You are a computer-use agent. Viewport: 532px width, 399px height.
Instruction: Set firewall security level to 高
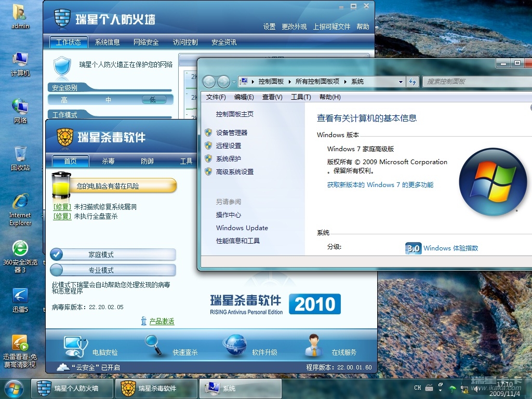(64, 100)
